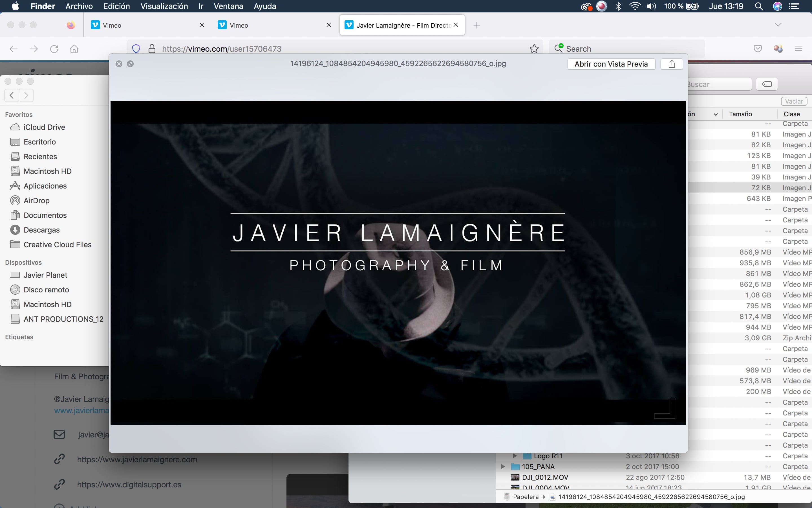
Task: Open Descargas in the sidebar
Action: pos(42,230)
